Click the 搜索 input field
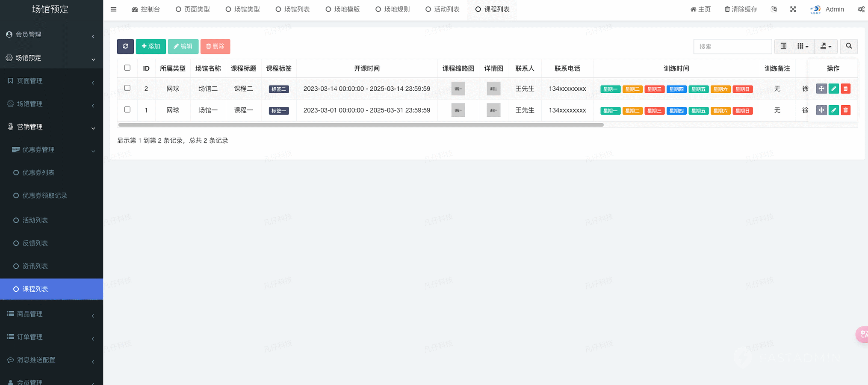This screenshot has height=385, width=868. coord(732,46)
